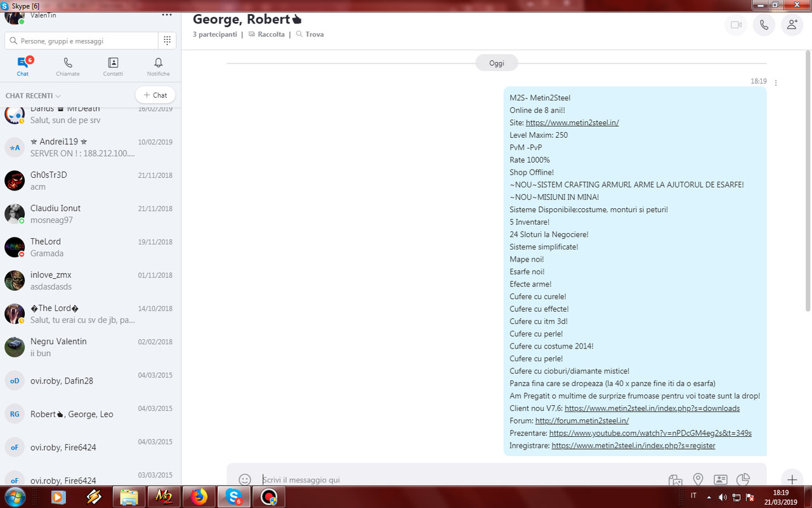Open ovi.roby, Fire6424 chat dated 04/03/2015
This screenshot has height=508, width=812.
(x=91, y=447)
